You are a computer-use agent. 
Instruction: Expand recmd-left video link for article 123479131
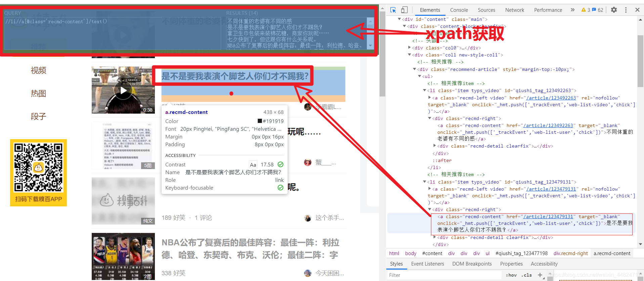click(x=429, y=189)
